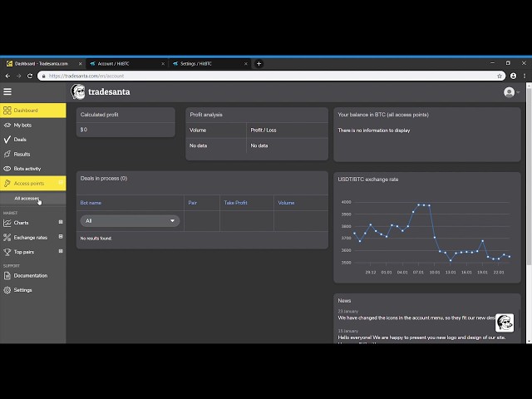Open a new browser tab

tap(259, 64)
